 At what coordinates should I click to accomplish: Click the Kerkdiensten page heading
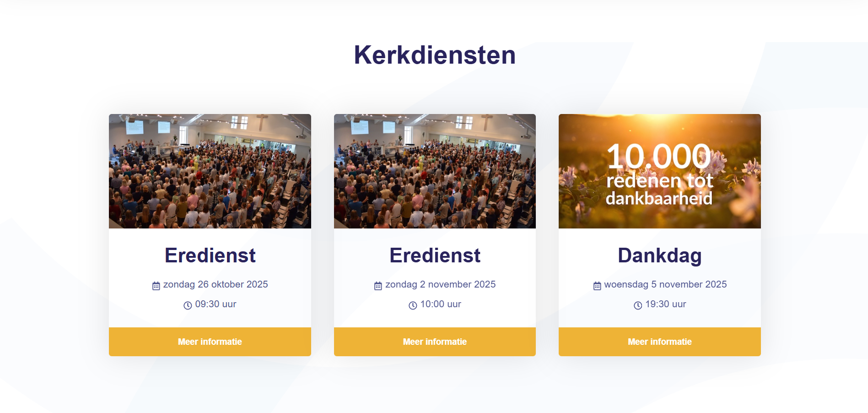pos(435,55)
